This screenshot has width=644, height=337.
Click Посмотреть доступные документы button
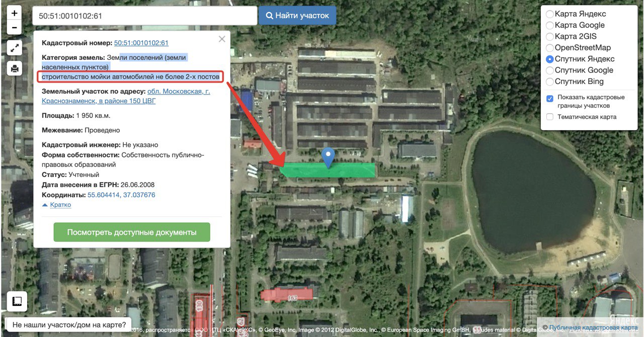coord(132,232)
